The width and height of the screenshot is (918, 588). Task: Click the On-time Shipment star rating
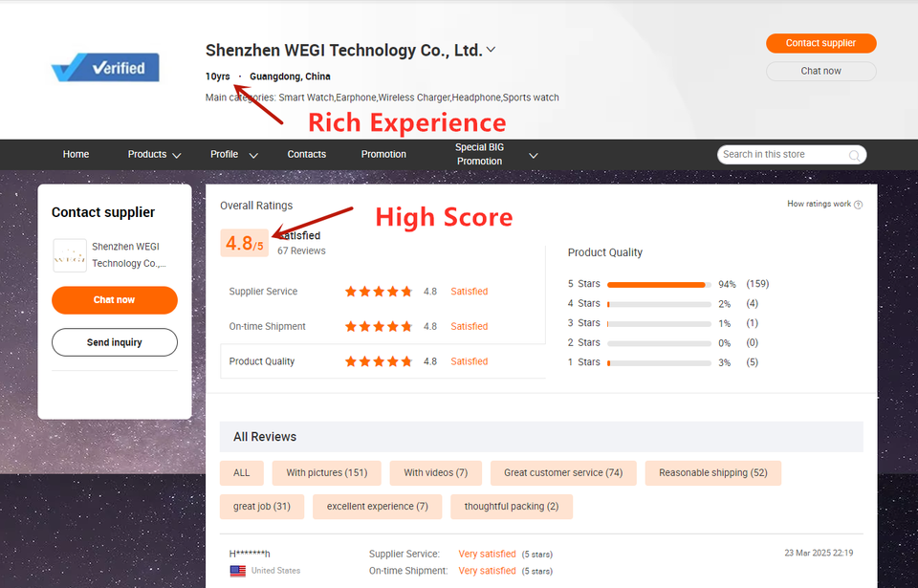click(x=379, y=327)
